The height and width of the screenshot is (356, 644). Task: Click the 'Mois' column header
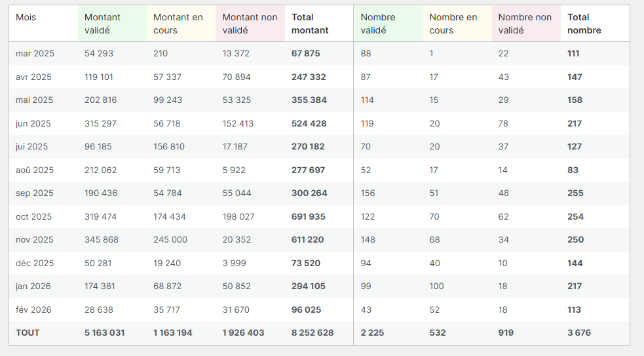point(26,17)
